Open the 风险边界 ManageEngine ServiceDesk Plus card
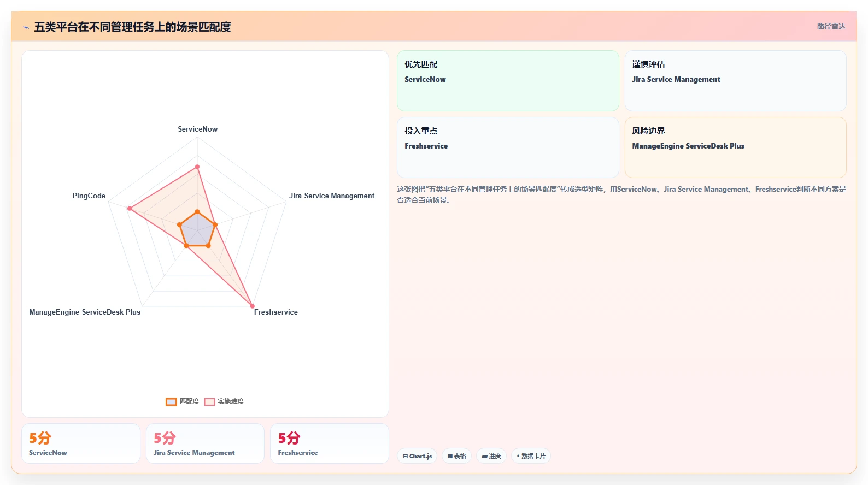This screenshot has width=868, height=485. tap(736, 147)
